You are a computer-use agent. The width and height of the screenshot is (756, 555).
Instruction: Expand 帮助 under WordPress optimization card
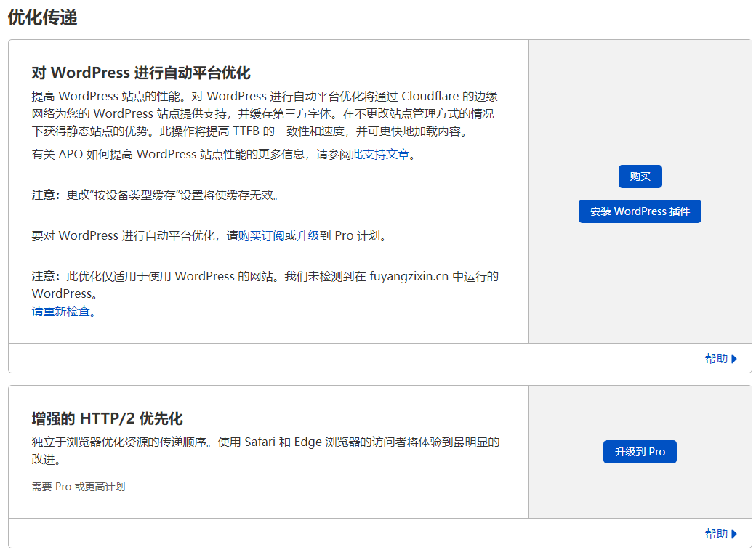(x=721, y=358)
